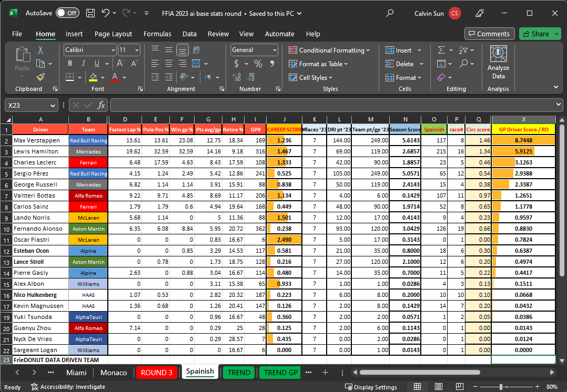This screenshot has height=392, width=567.
Task: Open the TREND GP sheet tab
Action: [281, 373]
